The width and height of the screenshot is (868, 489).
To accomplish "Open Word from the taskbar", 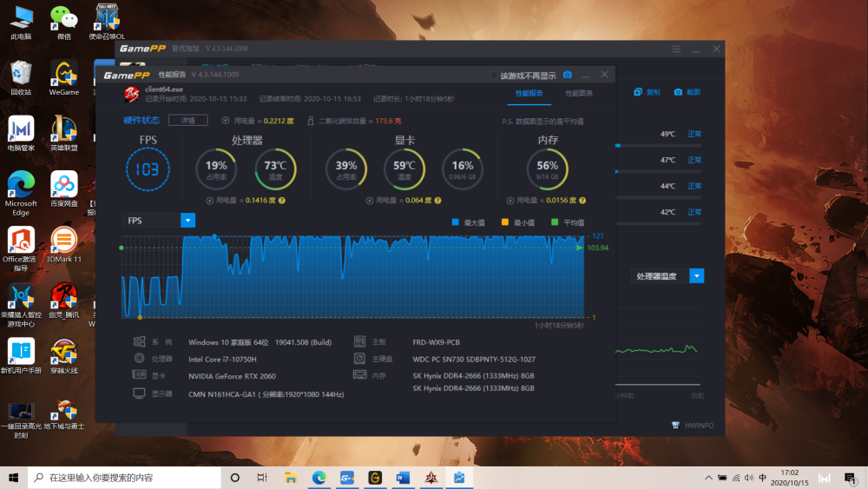I will (x=403, y=478).
